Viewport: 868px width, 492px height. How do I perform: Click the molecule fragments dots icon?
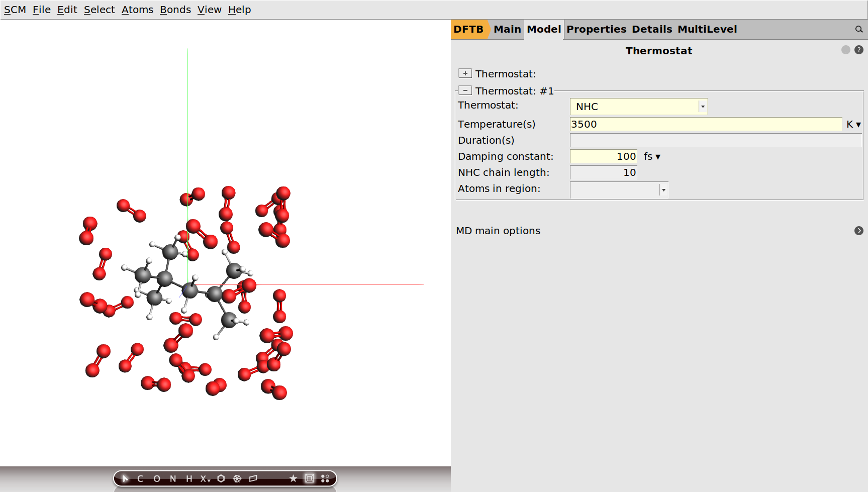tap(325, 478)
